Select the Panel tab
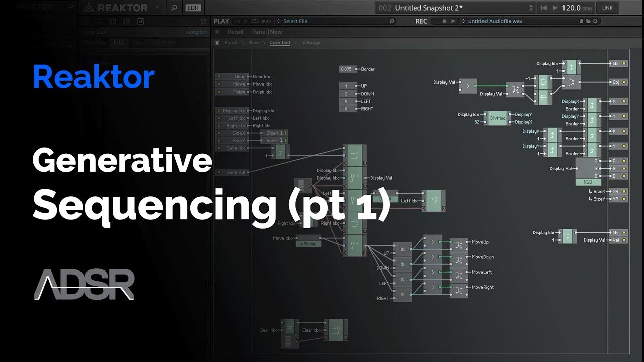Image resolution: width=644 pixels, height=362 pixels. tap(235, 32)
